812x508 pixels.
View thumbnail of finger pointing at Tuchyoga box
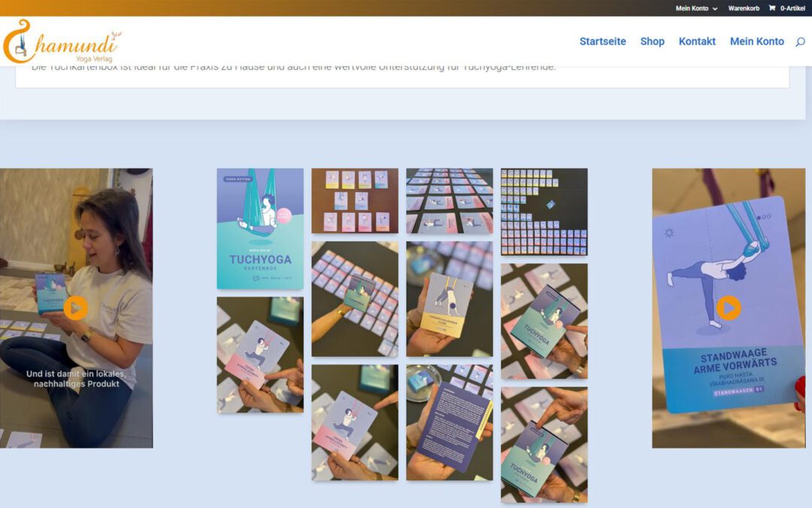tap(544, 444)
